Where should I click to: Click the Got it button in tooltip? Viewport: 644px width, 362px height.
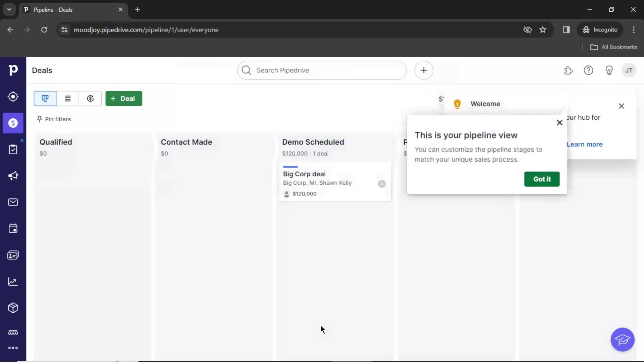click(x=542, y=179)
